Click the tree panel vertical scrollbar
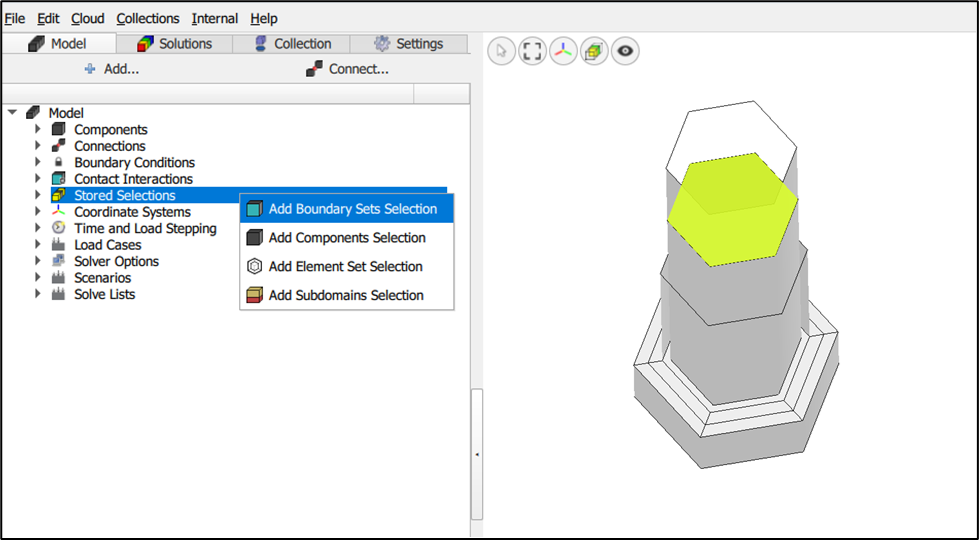979x540 pixels. click(477, 454)
